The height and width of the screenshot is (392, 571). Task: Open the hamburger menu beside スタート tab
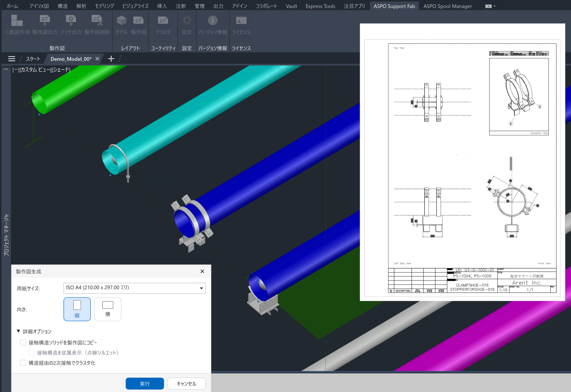point(12,59)
